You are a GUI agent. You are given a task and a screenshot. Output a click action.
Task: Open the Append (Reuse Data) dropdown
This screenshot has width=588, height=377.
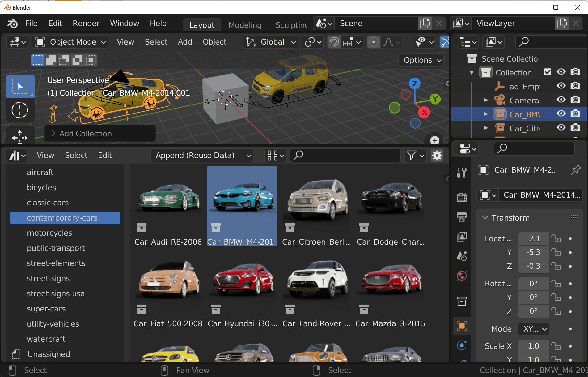click(201, 155)
